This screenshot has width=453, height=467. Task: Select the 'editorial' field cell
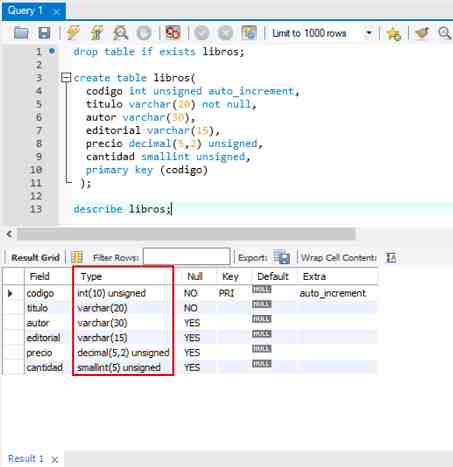43,338
